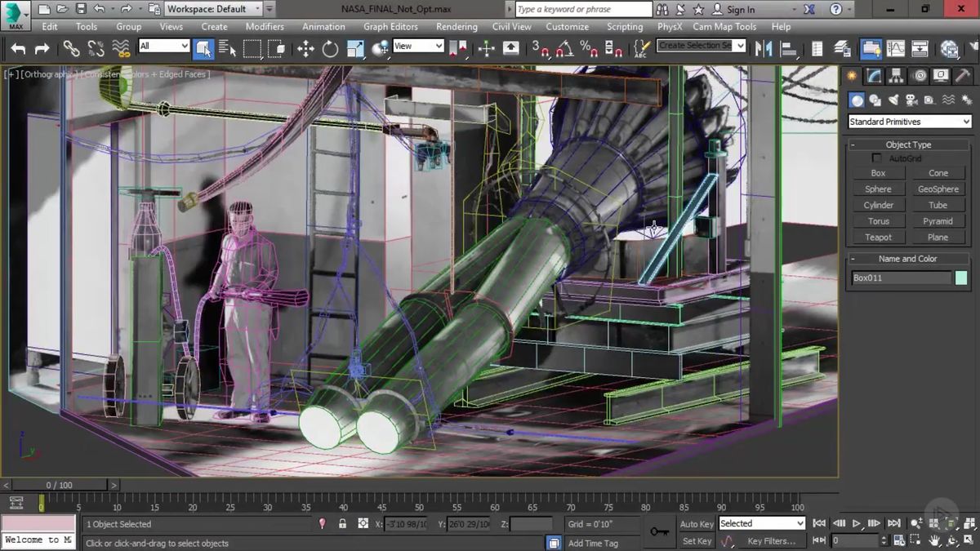Open Render Setup from the toolbar
Screen dimensions: 980x551
coord(974,48)
